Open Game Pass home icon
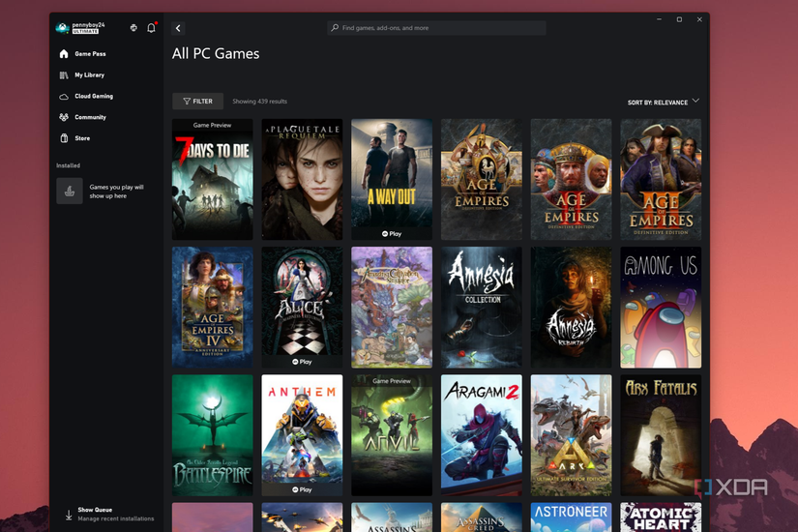 (64, 53)
